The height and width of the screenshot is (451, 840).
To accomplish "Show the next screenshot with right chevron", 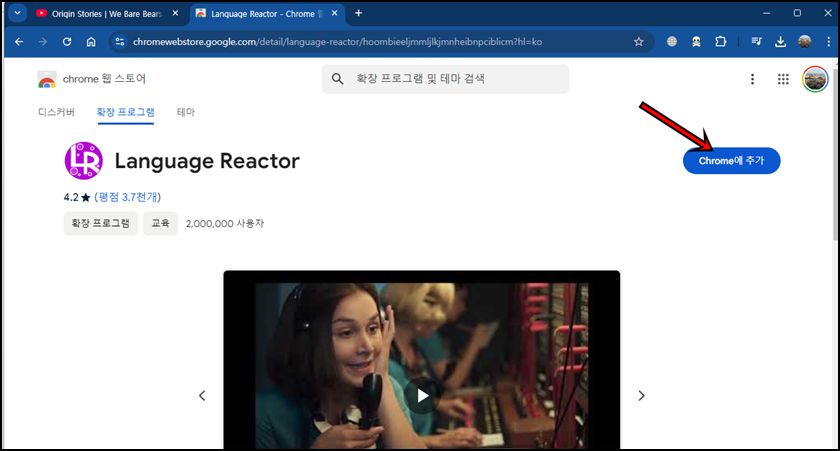I will click(x=641, y=396).
